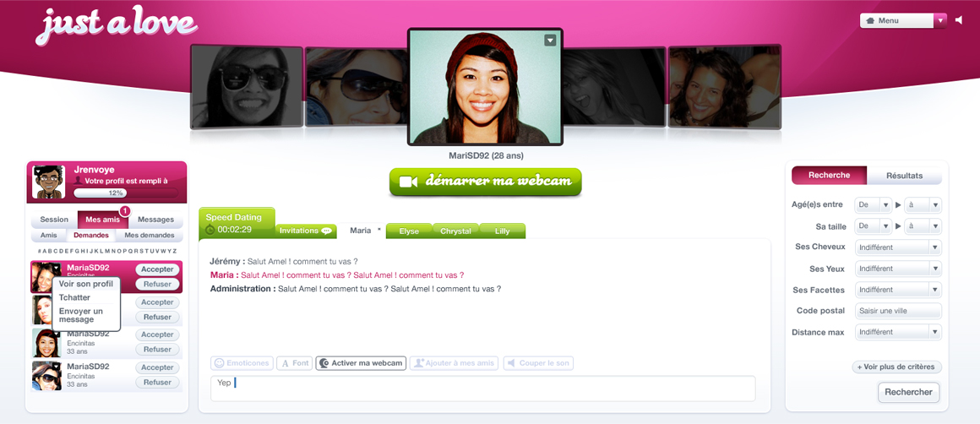This screenshot has height=424, width=980.
Task: Select the far-left sunglasses carousel photo
Action: tap(247, 87)
